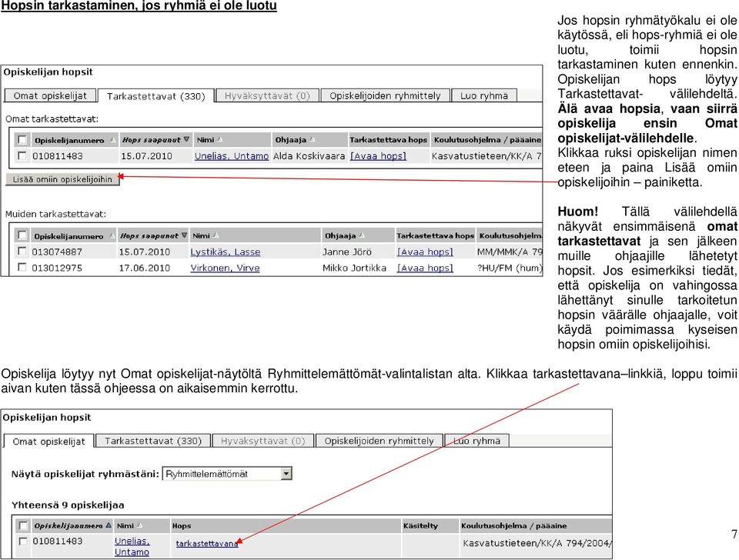This screenshot has width=739, height=560.
Task: Click the tarkastettavana link
Action: point(206,544)
